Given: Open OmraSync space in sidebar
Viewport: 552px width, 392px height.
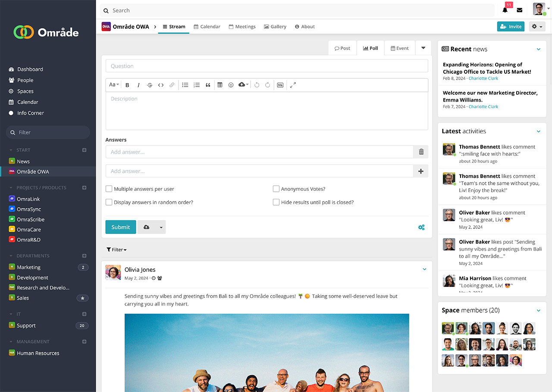Looking at the screenshot, I should (x=29, y=209).
